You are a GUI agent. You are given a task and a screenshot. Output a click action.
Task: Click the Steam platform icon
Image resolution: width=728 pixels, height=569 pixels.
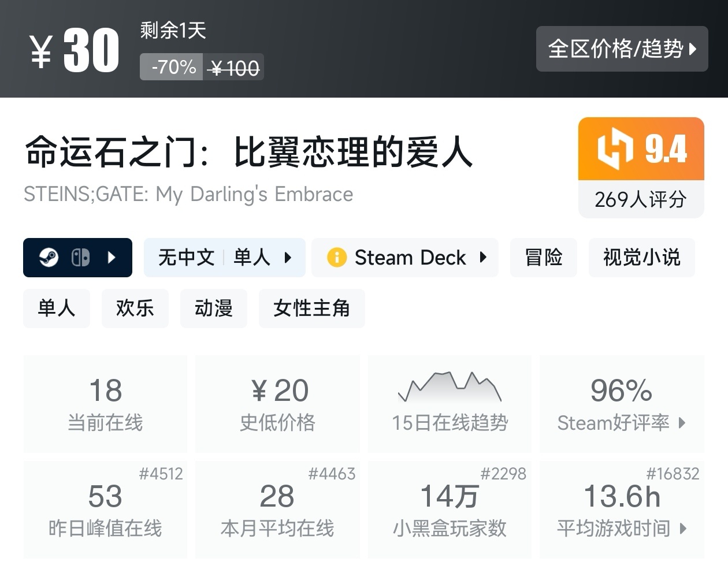49,258
